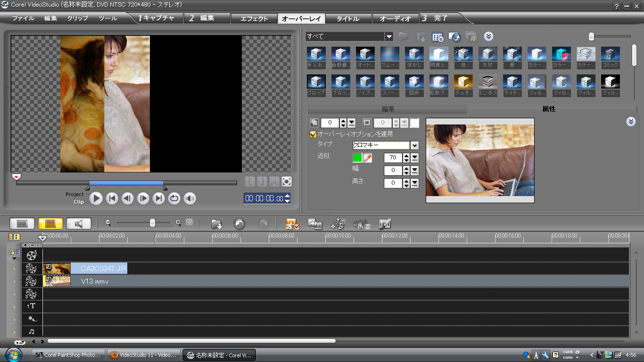644x362 pixels.
Task: Select the CA3C0347.JPG clip on overlay track
Action: 85,269
